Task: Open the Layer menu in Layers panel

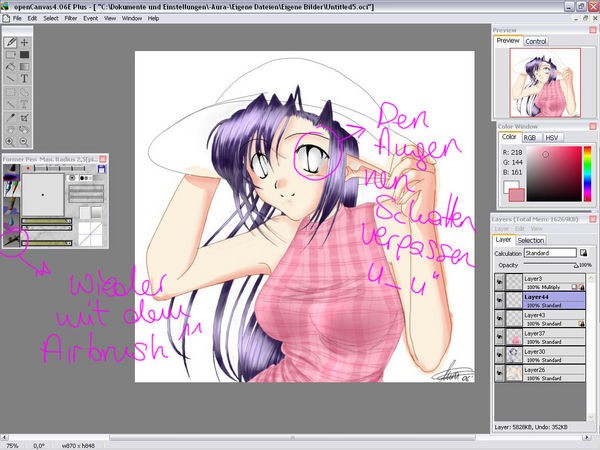Action: click(502, 228)
